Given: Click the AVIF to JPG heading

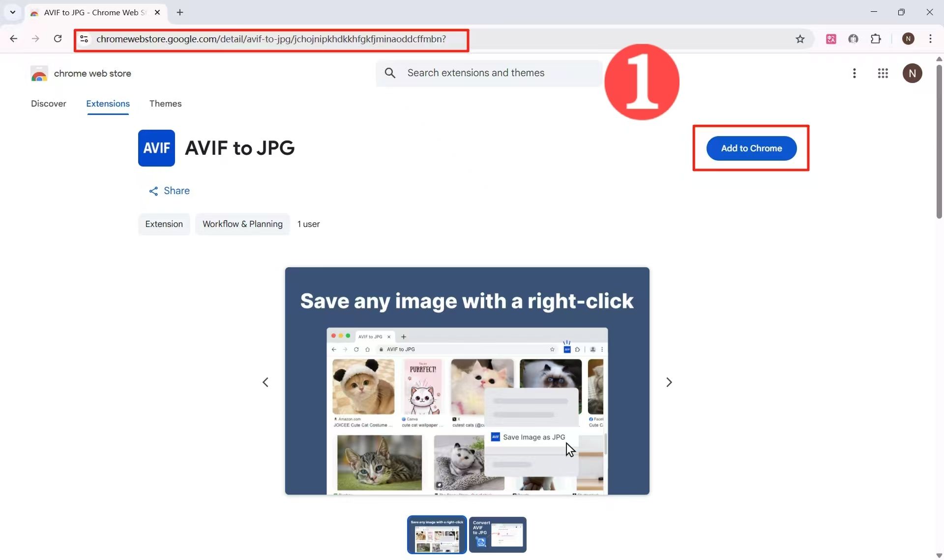Looking at the screenshot, I should 239,148.
